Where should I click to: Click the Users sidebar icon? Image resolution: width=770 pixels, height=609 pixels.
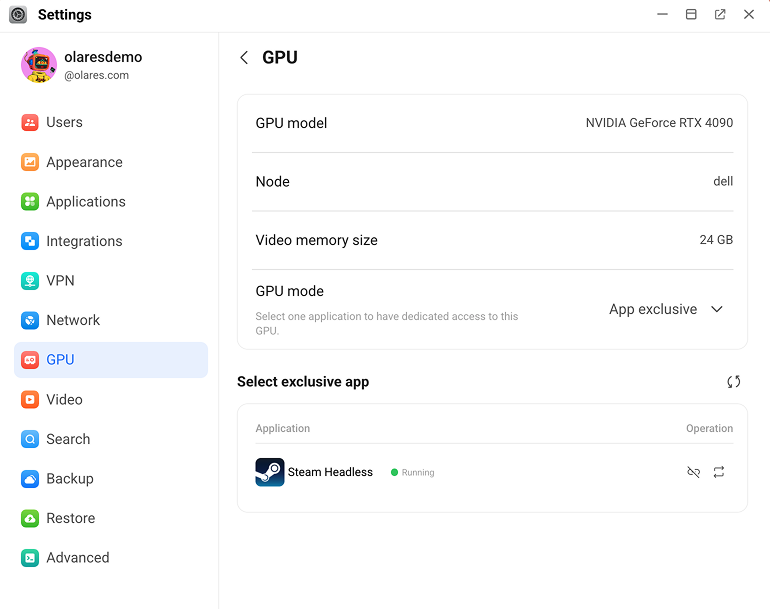30,122
